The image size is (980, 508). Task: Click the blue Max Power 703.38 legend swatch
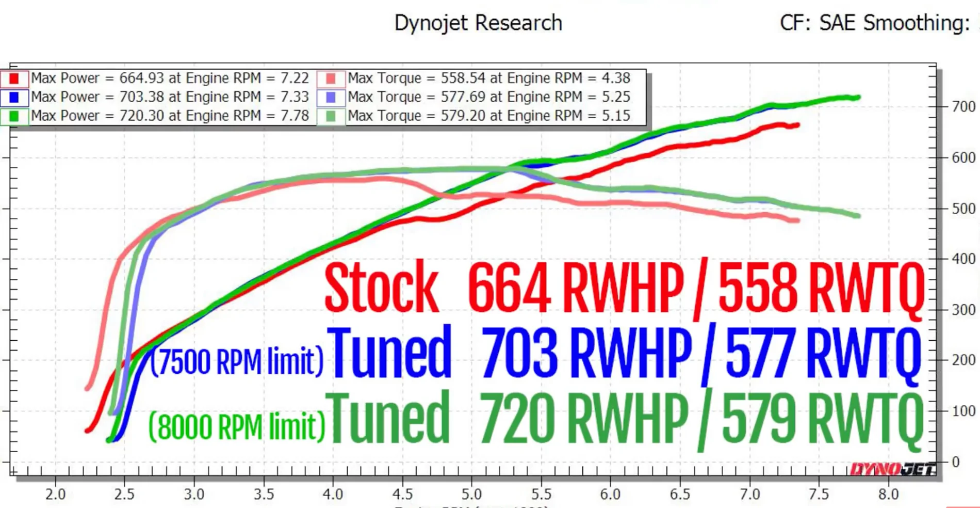pos(14,97)
